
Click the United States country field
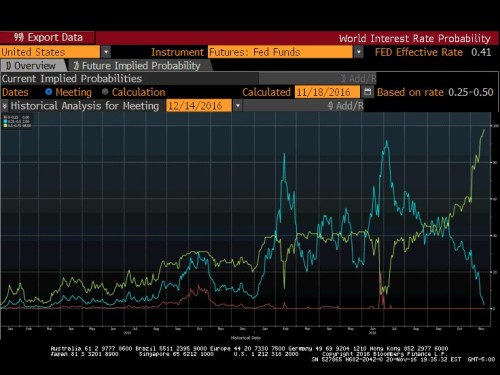50,52
